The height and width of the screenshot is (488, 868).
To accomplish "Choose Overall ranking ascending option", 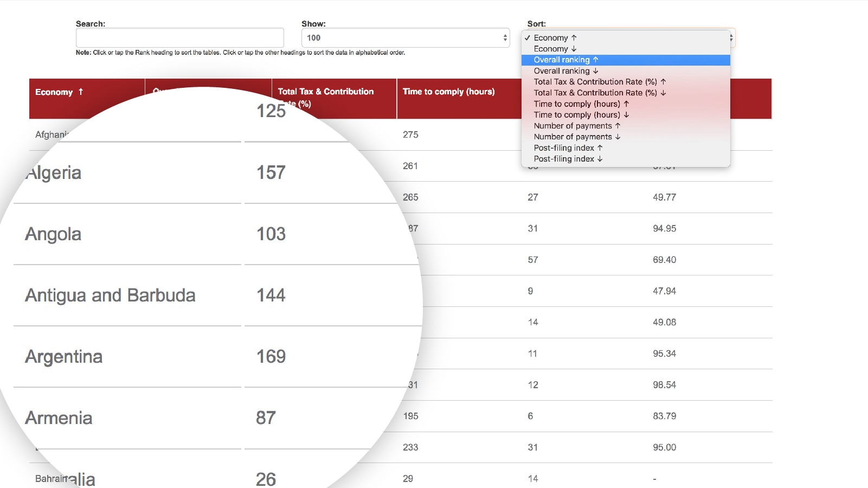I will click(565, 60).
